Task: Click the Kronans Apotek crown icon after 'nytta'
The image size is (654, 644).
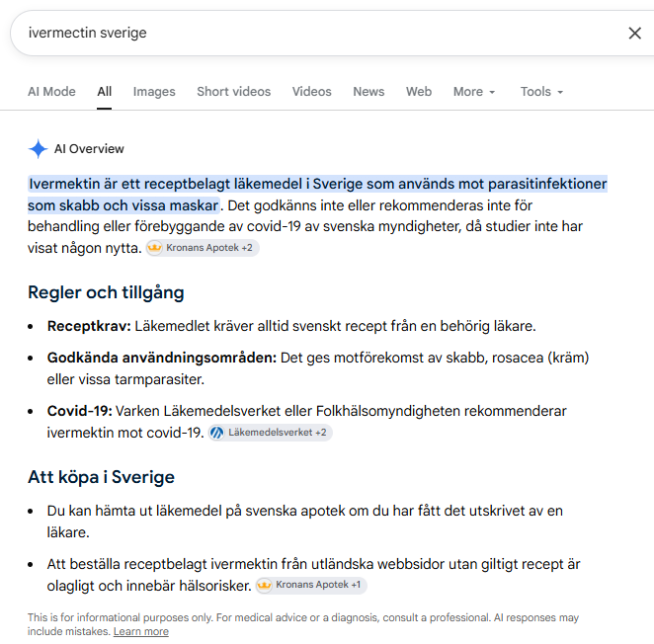Action: pyautogui.click(x=154, y=248)
